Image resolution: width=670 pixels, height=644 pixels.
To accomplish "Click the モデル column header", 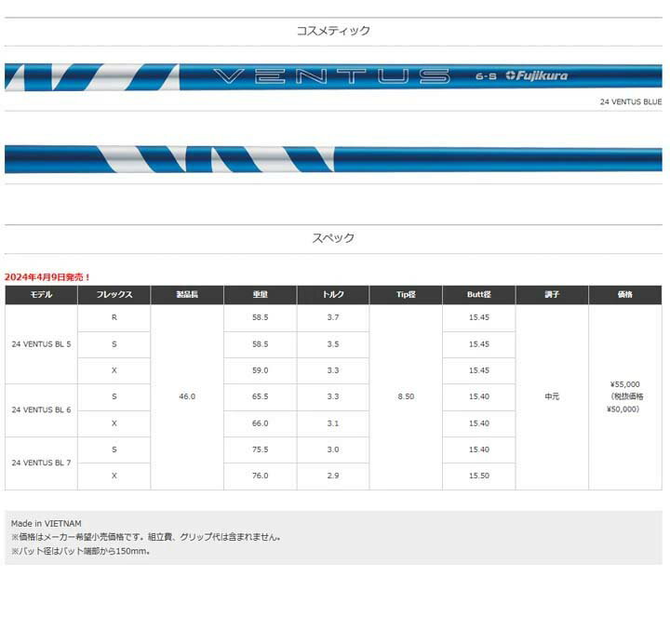I will click(41, 295).
